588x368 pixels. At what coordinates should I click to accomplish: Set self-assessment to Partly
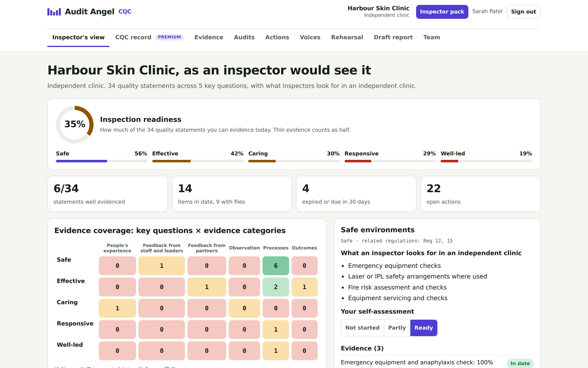(x=397, y=328)
